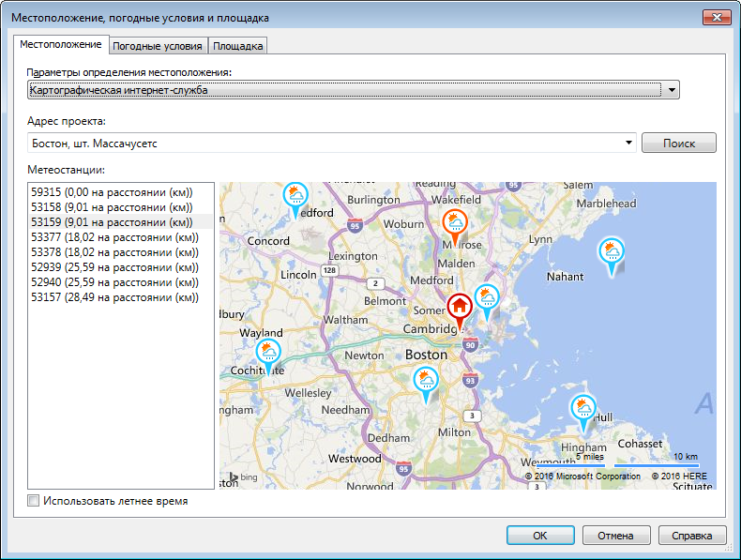
Task: Select station 53159 (9,01 км) in list
Action: [120, 222]
